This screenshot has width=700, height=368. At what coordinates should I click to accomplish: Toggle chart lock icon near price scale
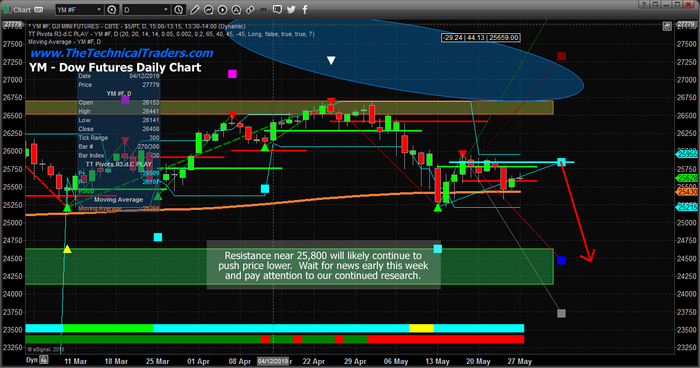click(x=667, y=26)
